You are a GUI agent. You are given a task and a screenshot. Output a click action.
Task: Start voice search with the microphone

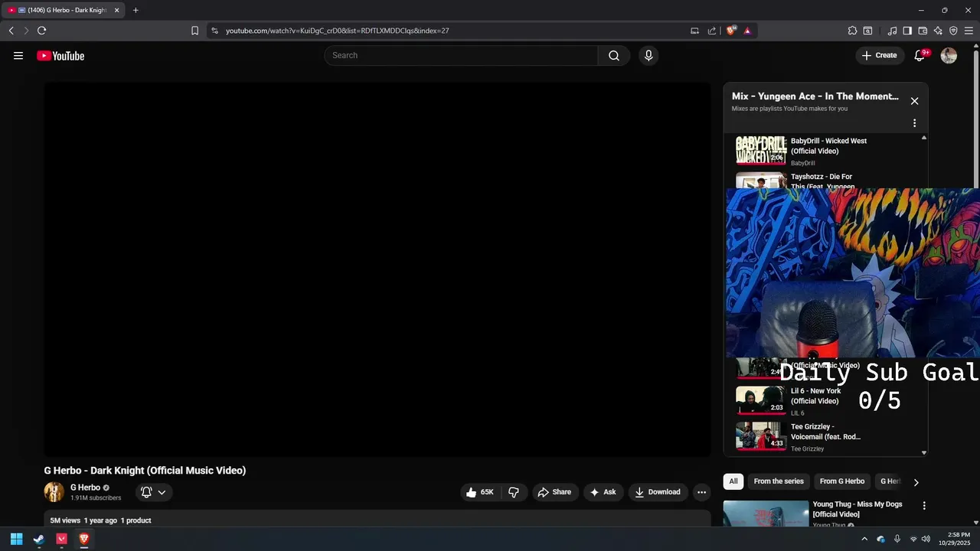pyautogui.click(x=648, y=55)
